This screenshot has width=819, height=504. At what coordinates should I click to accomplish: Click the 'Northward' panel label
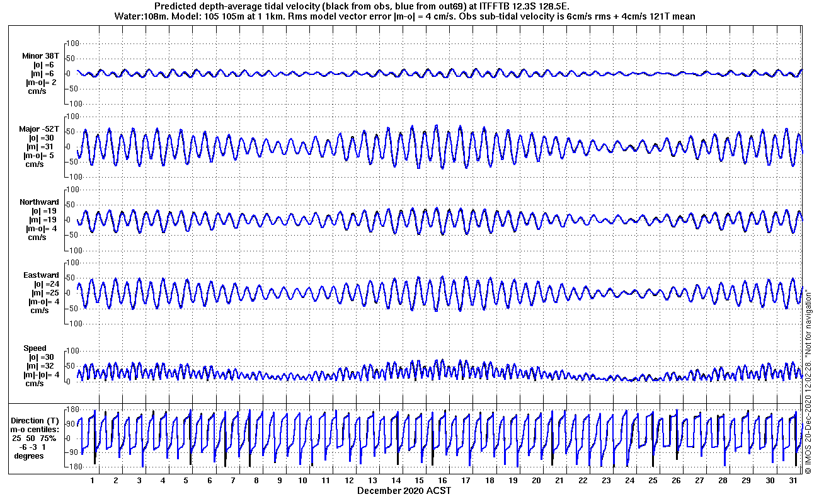pos(40,202)
